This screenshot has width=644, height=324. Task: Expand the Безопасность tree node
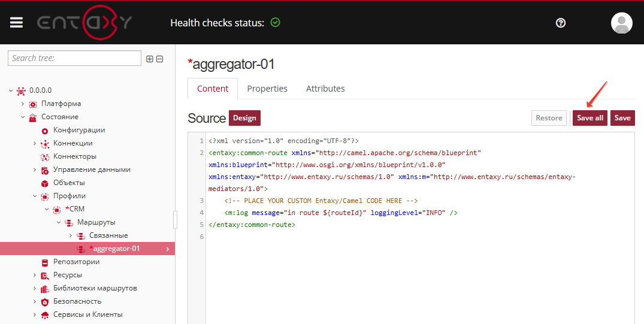coord(35,301)
